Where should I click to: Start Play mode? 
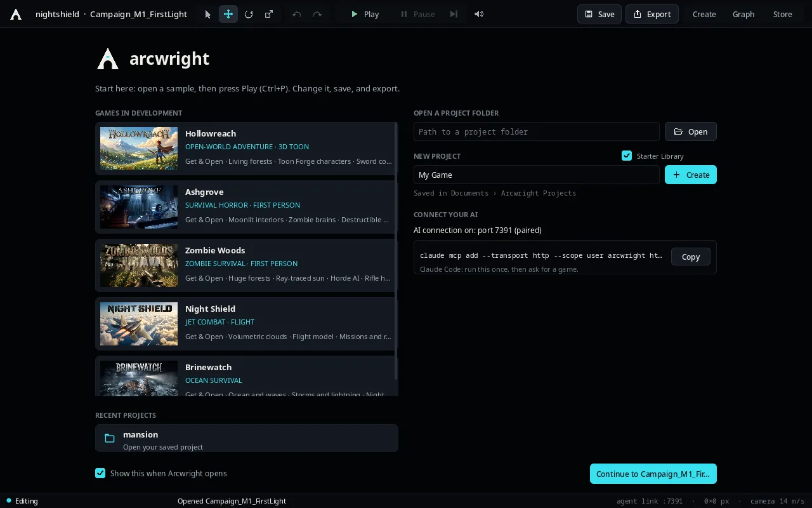(x=365, y=14)
